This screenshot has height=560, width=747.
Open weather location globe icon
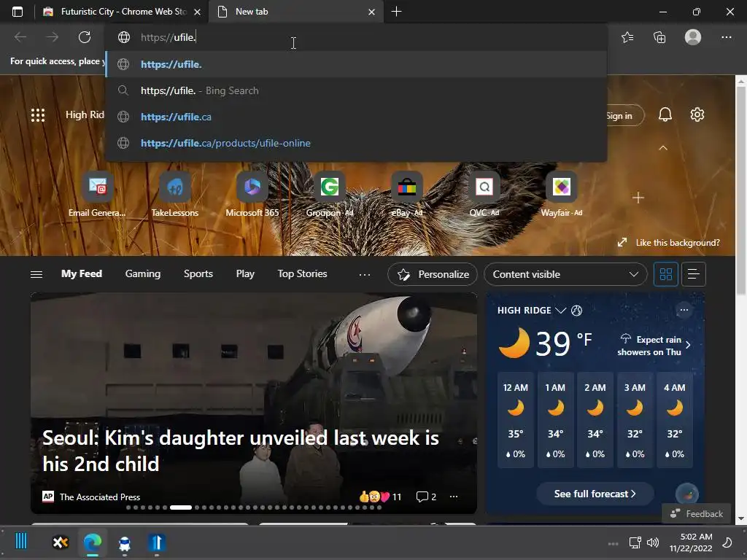click(576, 311)
